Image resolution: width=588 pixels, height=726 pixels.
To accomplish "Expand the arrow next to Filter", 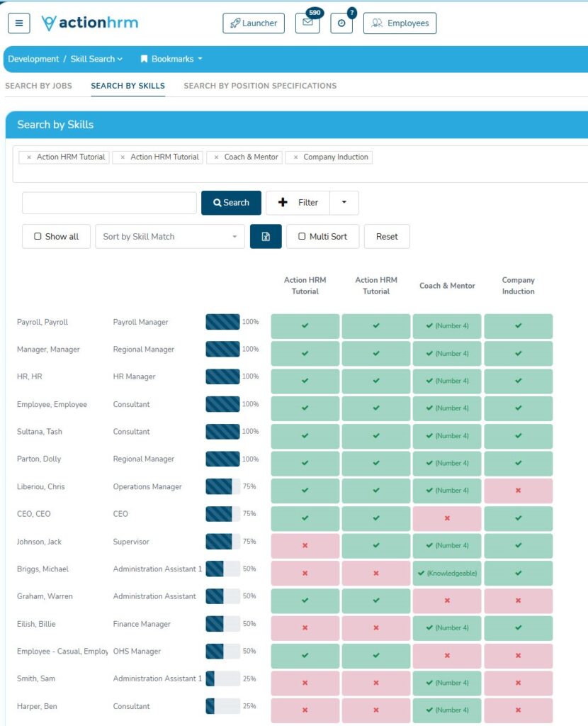I will 344,203.
